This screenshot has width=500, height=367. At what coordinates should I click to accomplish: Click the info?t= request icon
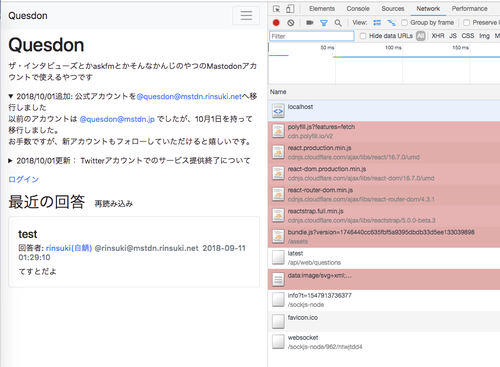point(278,300)
